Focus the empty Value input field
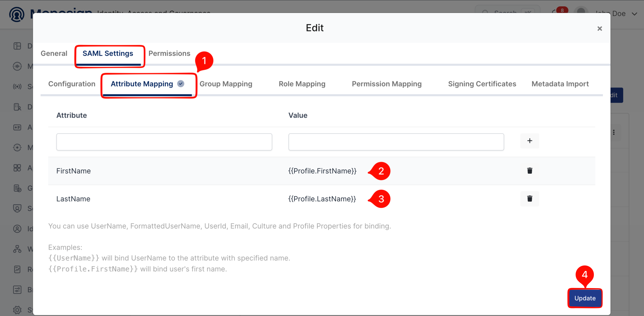The width and height of the screenshot is (644, 316). point(396,142)
